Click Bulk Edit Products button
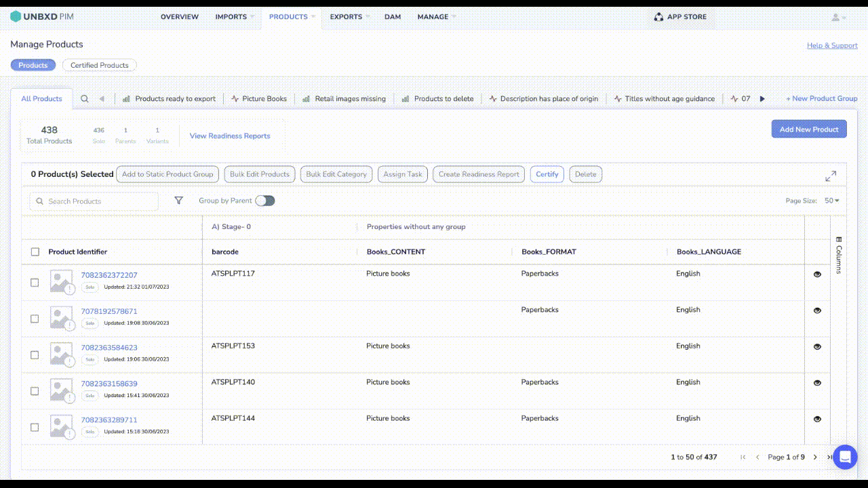 tap(260, 174)
